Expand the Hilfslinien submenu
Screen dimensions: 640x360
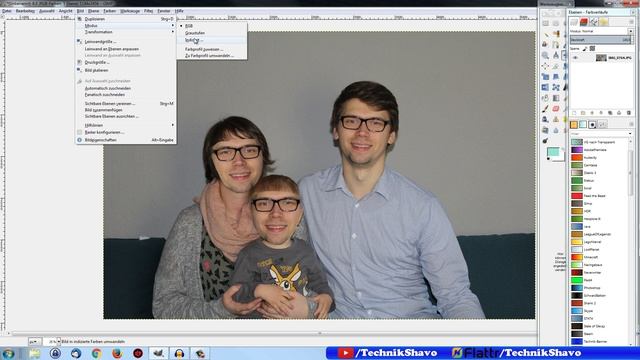pos(126,125)
